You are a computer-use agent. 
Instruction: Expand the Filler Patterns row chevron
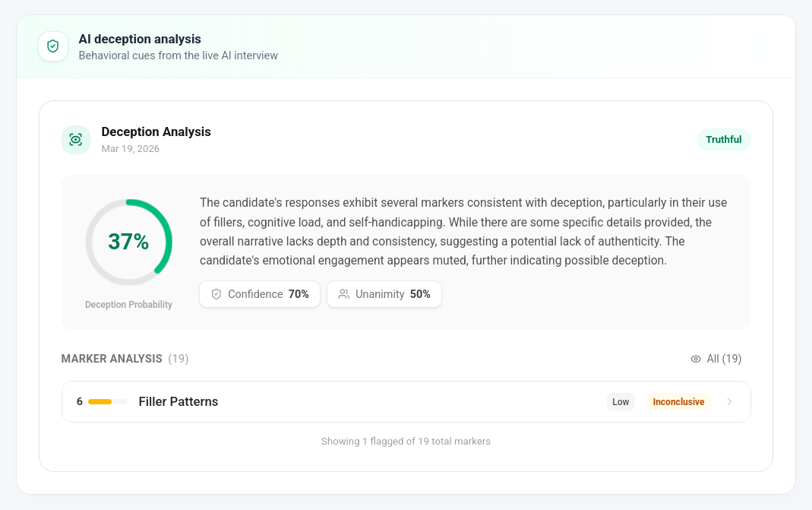pyautogui.click(x=729, y=402)
